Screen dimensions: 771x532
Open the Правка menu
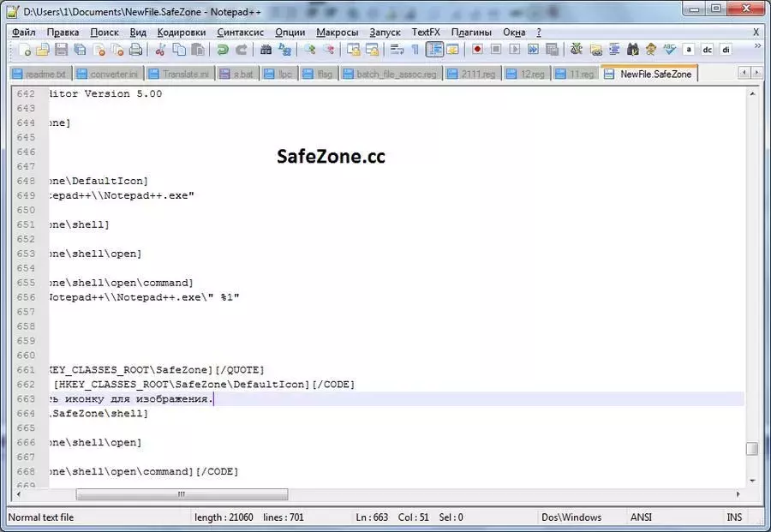click(63, 32)
